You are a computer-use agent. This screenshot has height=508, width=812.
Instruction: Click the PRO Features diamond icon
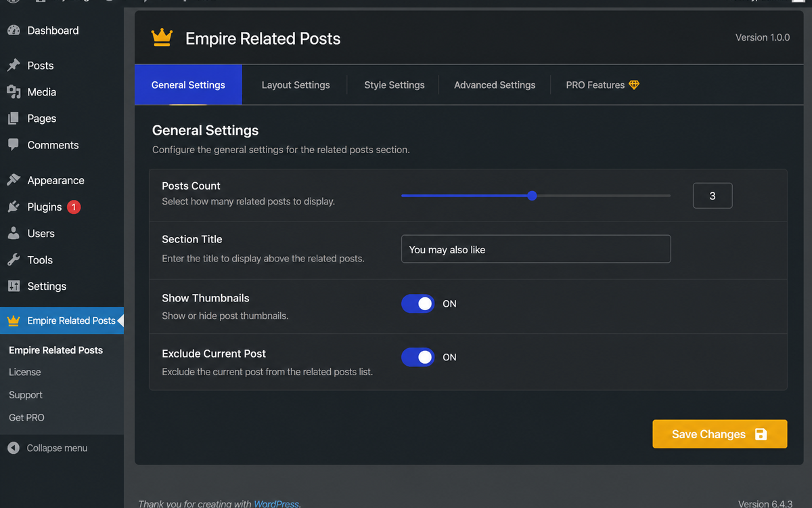pyautogui.click(x=634, y=85)
